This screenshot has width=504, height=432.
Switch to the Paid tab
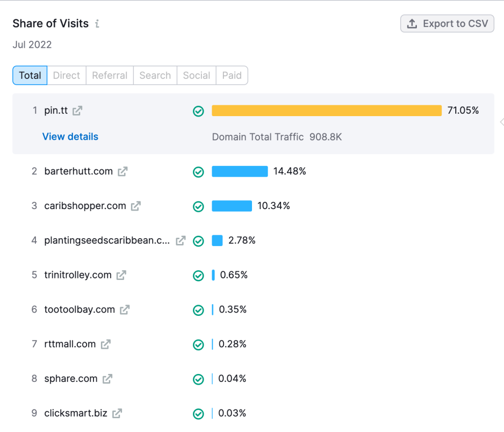232,75
